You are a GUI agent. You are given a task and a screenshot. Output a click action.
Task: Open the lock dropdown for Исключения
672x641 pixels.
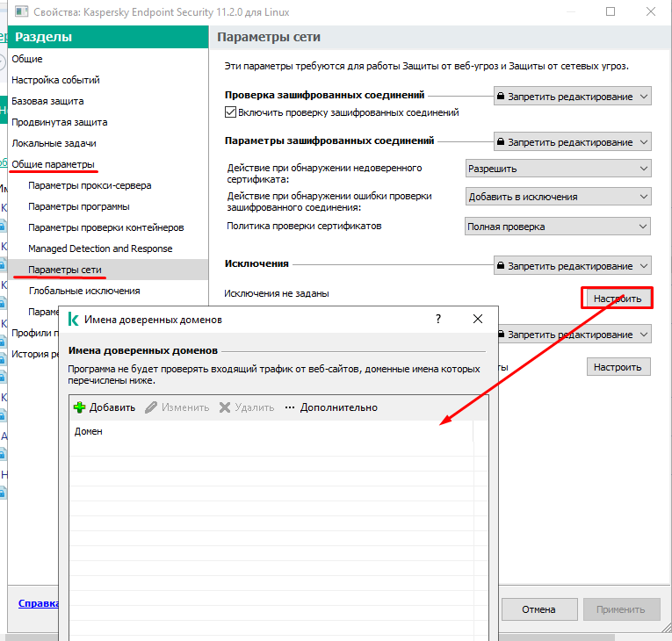click(x=572, y=265)
